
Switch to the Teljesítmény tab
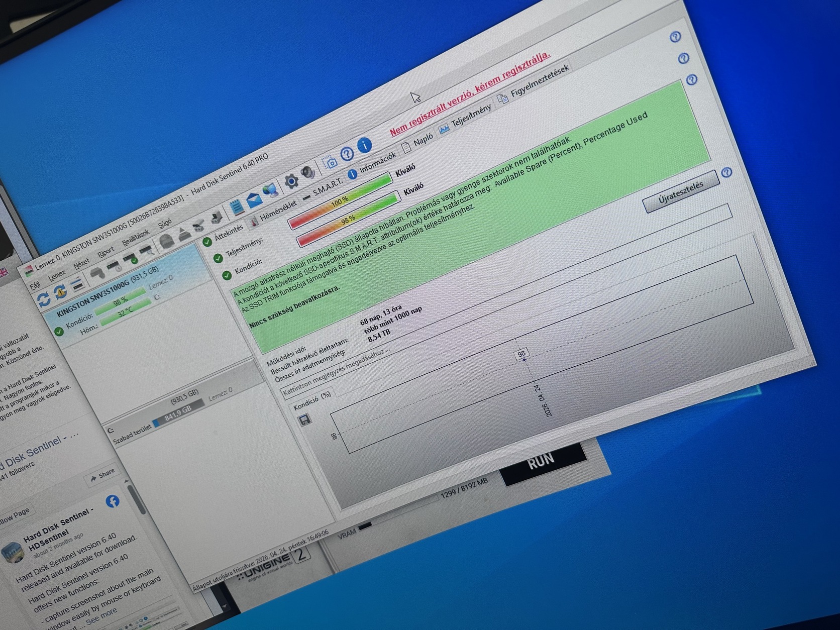[465, 118]
